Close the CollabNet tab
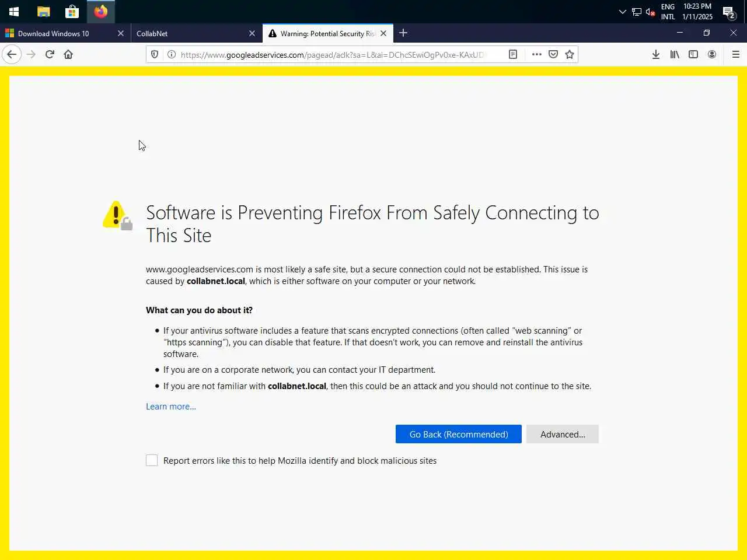 (252, 33)
